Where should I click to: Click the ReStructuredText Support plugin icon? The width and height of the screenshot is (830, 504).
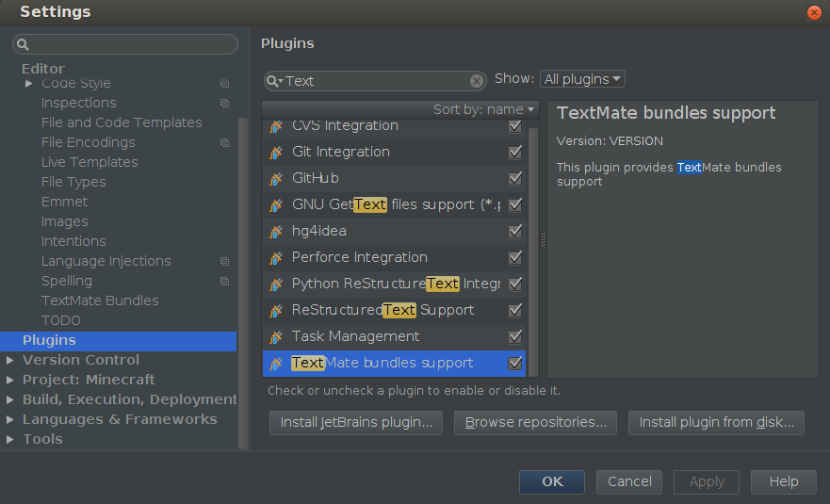pyautogui.click(x=276, y=311)
